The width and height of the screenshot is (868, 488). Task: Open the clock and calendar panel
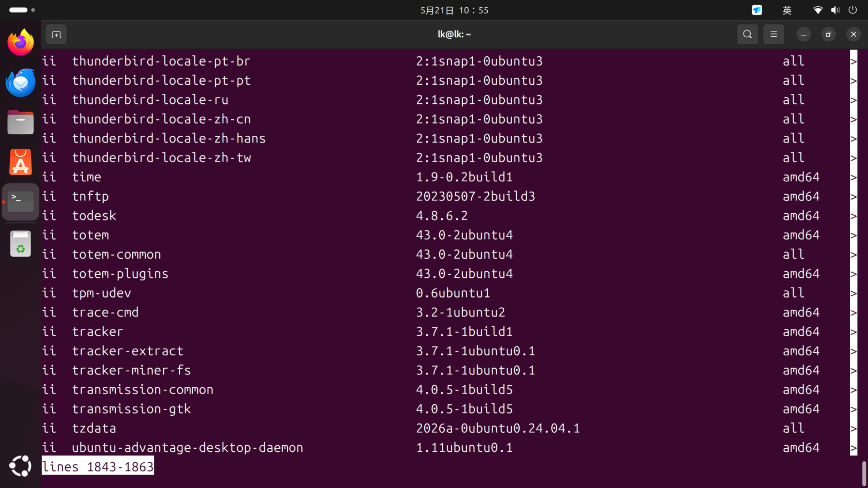454,10
